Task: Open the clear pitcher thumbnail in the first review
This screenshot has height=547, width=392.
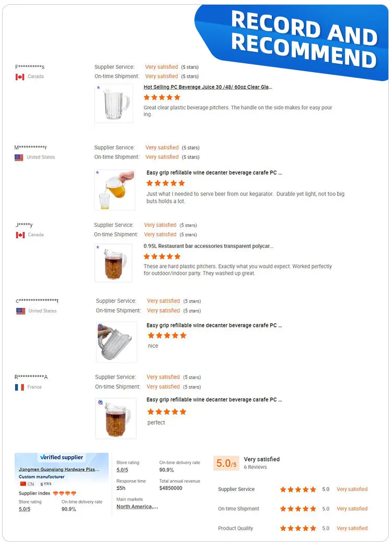Action: coord(113,105)
